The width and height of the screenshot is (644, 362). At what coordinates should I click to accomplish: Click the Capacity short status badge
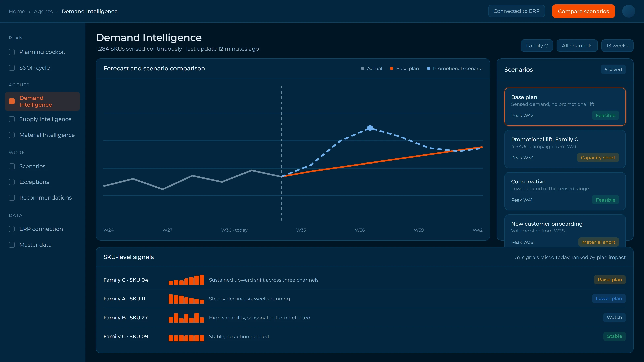click(x=598, y=158)
